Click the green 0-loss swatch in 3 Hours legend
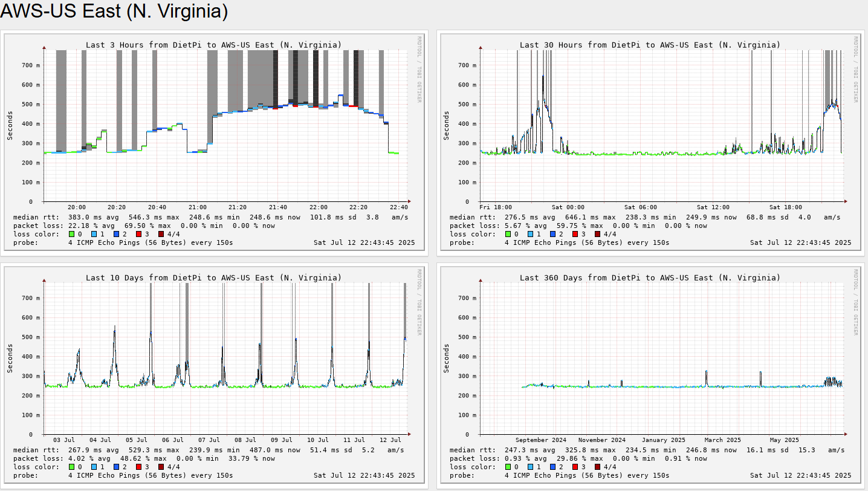 [x=72, y=234]
